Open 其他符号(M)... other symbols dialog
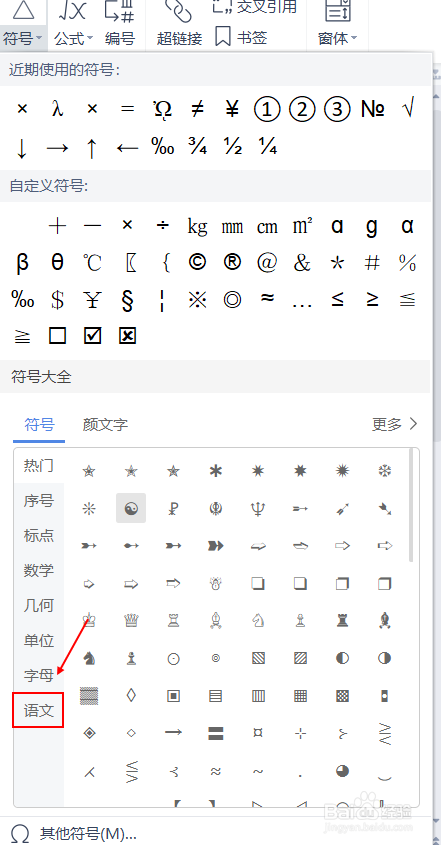 (73, 833)
